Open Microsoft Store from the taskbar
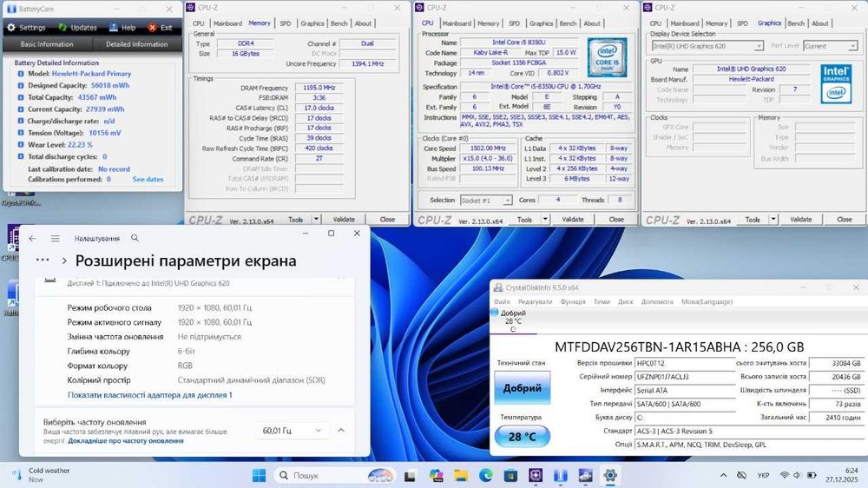The height and width of the screenshot is (488, 868). tap(510, 475)
